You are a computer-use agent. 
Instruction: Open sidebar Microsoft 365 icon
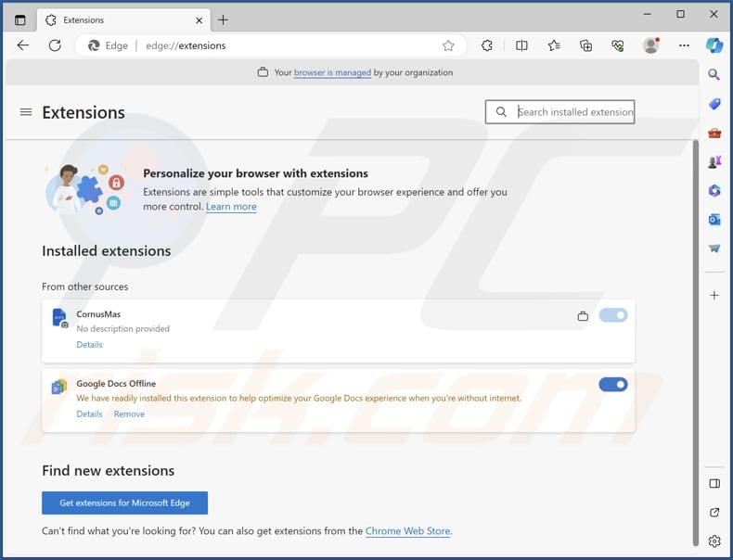pyautogui.click(x=714, y=191)
